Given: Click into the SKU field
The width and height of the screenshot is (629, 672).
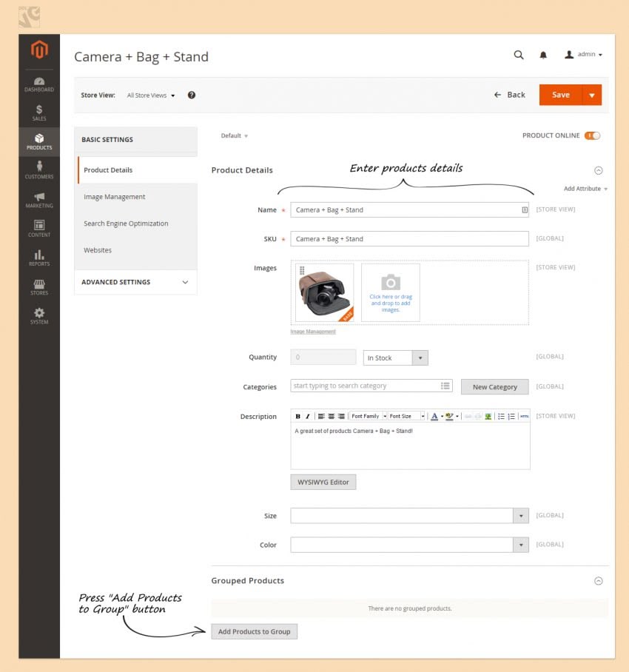Looking at the screenshot, I should point(409,239).
